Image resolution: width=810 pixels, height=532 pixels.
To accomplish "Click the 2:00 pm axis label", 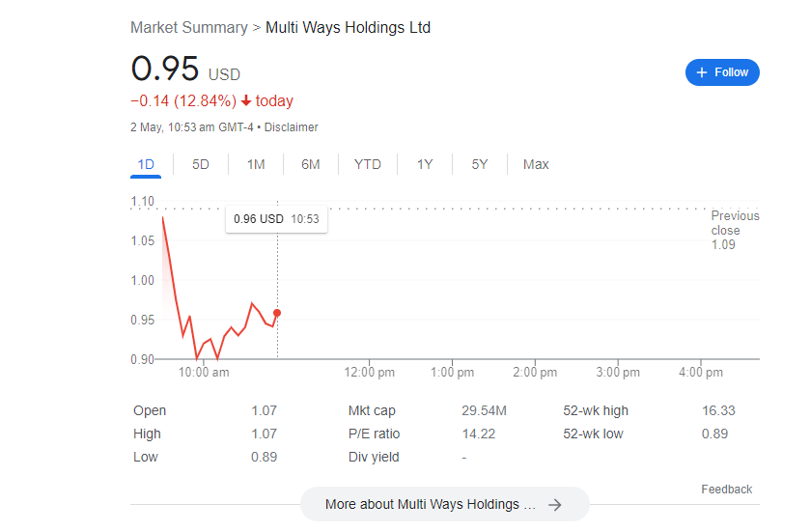I will pos(535,373).
